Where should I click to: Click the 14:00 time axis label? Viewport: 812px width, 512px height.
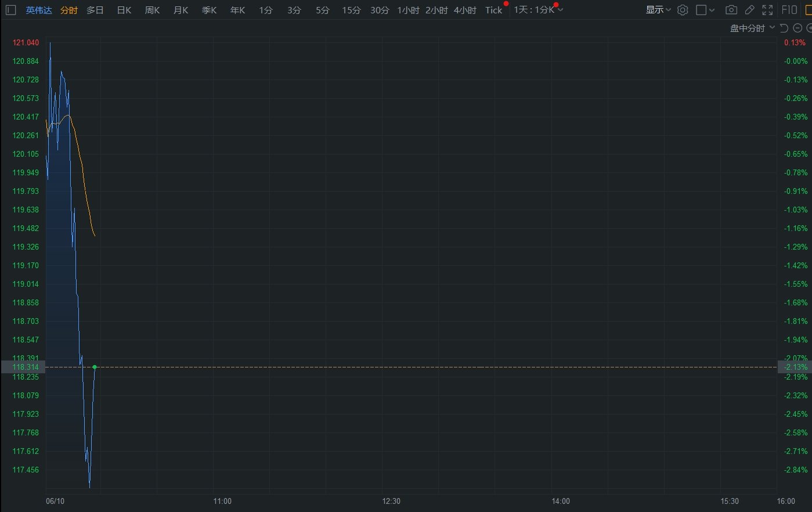561,501
